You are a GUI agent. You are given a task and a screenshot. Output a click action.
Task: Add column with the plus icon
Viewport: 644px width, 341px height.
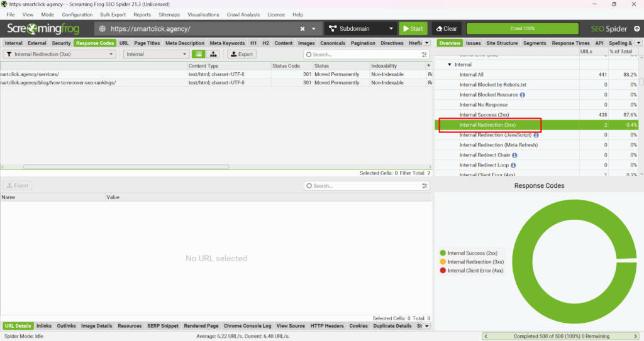429,66
